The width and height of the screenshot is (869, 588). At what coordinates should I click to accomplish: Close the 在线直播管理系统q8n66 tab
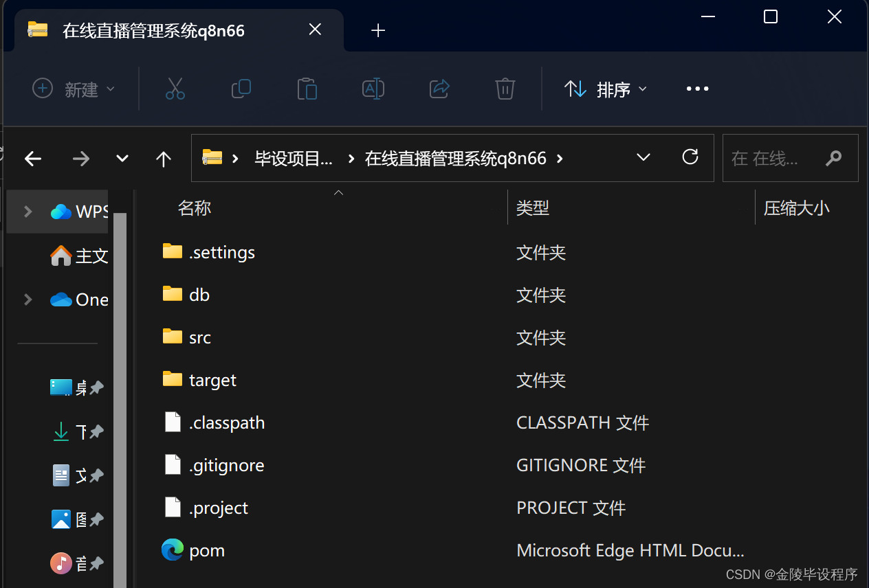[315, 30]
